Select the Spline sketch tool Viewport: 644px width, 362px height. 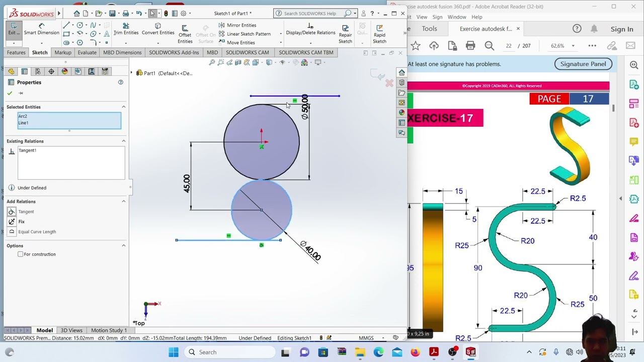coord(93,25)
